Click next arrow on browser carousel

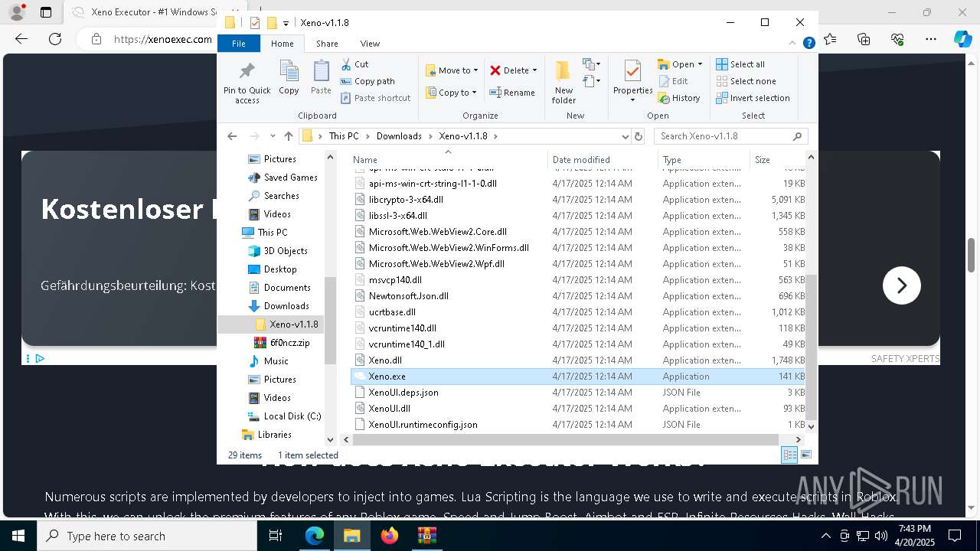(x=901, y=285)
